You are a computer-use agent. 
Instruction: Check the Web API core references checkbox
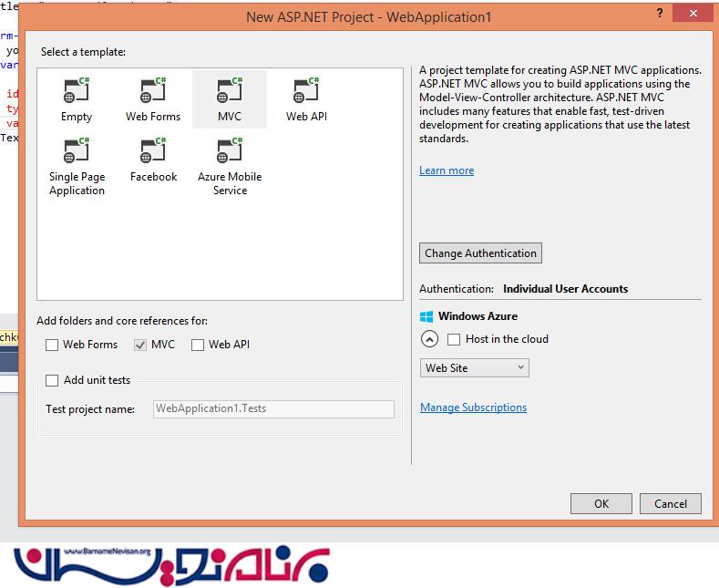pos(198,345)
